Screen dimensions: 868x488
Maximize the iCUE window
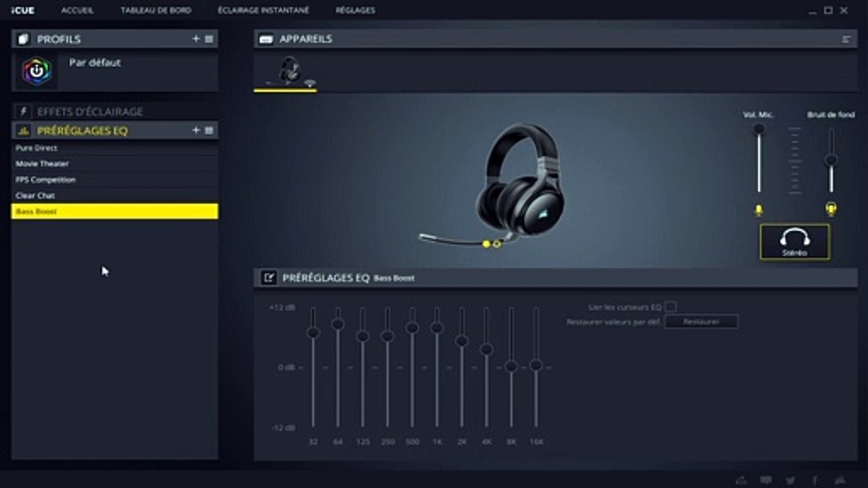coord(828,10)
